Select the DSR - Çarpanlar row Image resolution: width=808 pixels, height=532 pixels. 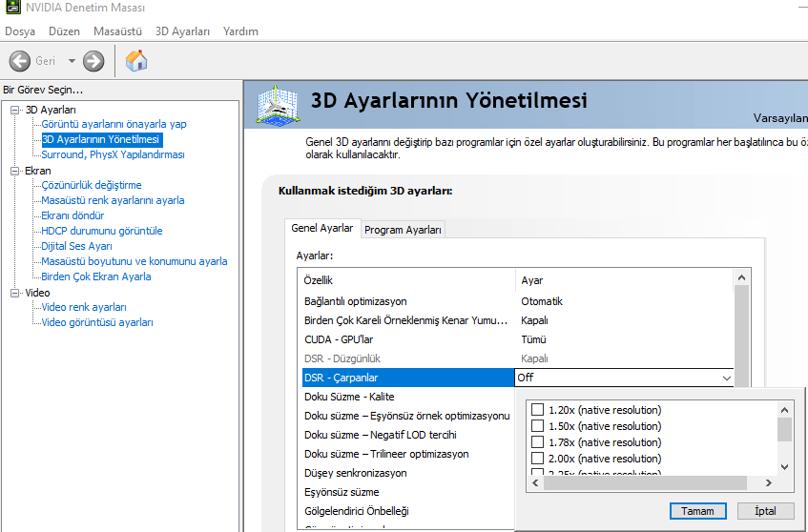pyautogui.click(x=408, y=378)
